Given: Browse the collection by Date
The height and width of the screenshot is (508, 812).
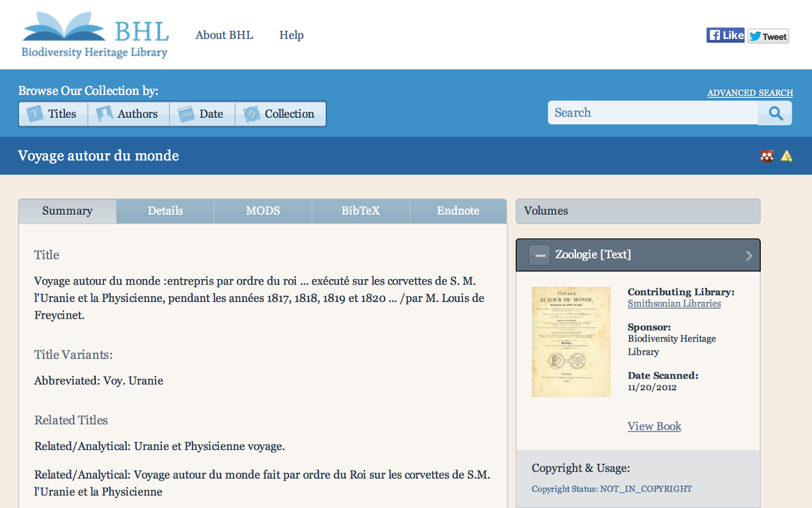Looking at the screenshot, I should (202, 114).
